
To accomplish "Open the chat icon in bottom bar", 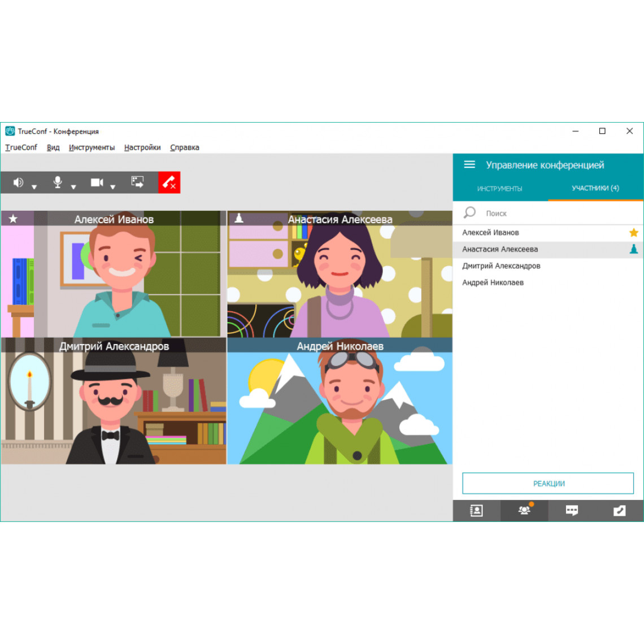I will click(x=572, y=511).
